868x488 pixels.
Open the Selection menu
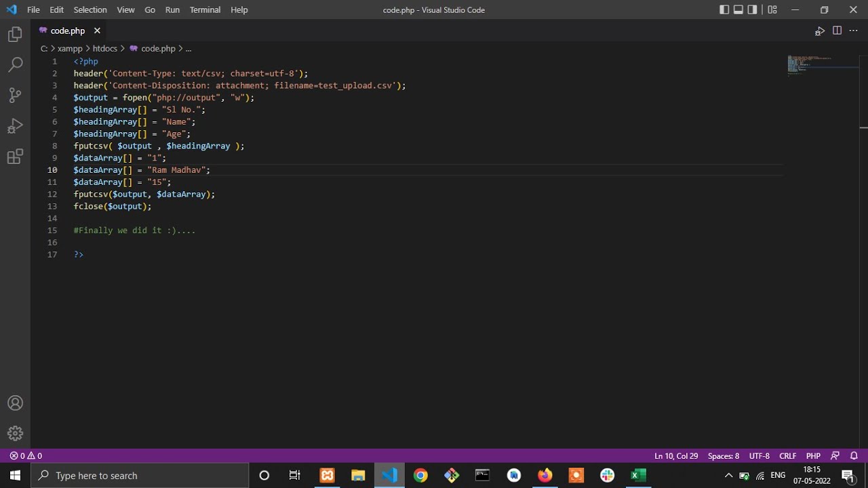pyautogui.click(x=90, y=9)
